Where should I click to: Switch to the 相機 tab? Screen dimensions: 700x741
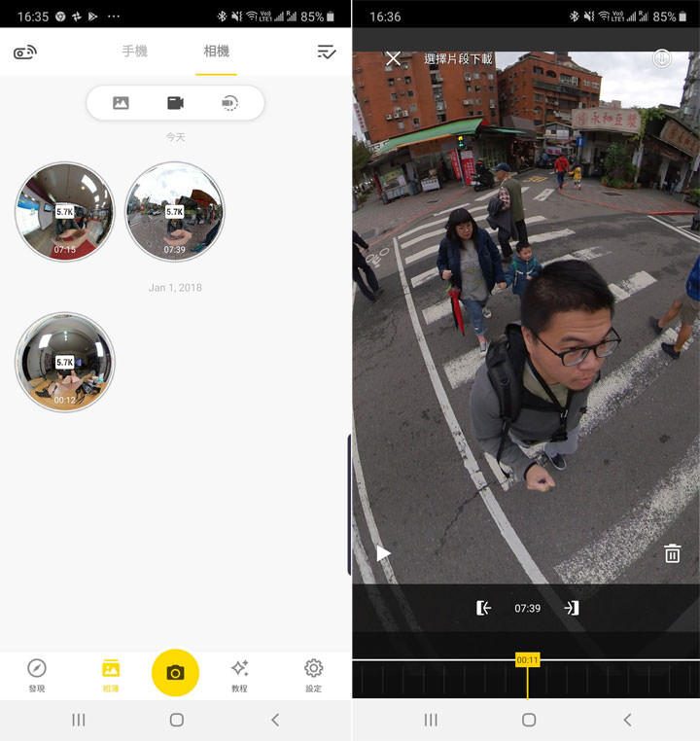(216, 52)
